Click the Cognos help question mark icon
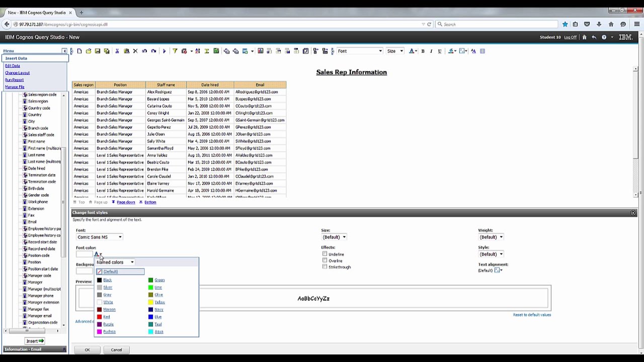Image resolution: width=644 pixels, height=362 pixels. [x=604, y=37]
